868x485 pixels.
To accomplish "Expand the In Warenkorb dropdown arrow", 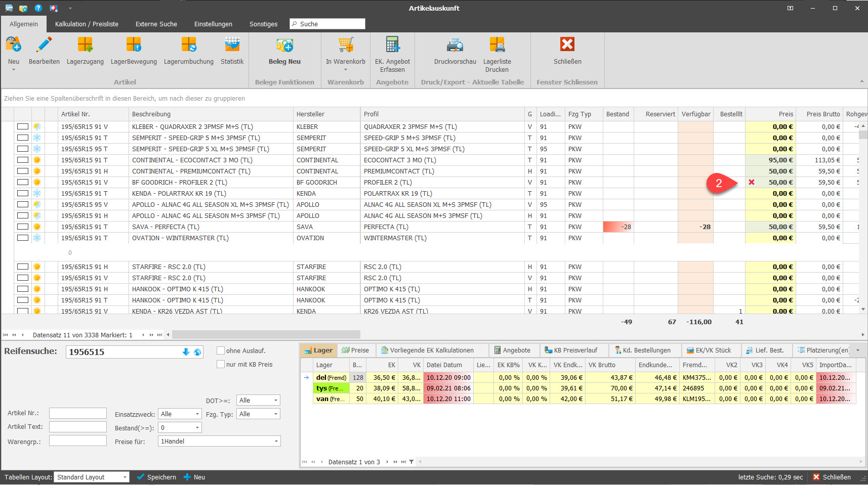I will 346,70.
